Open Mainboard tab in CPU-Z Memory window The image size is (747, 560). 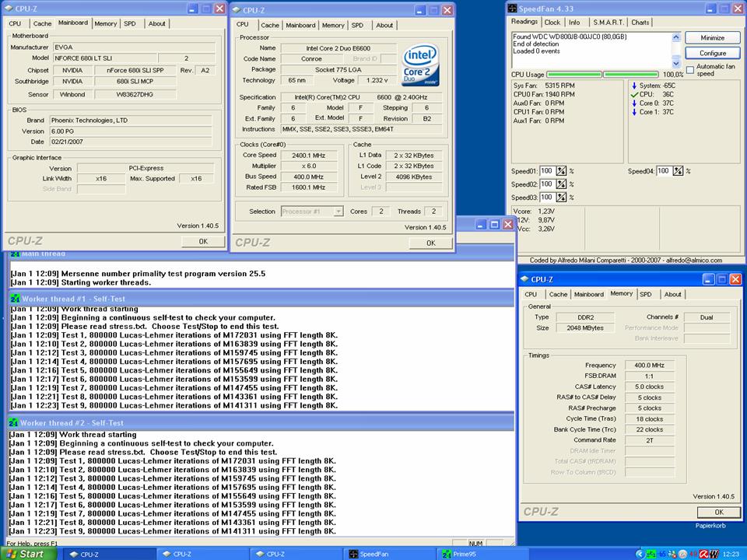588,294
